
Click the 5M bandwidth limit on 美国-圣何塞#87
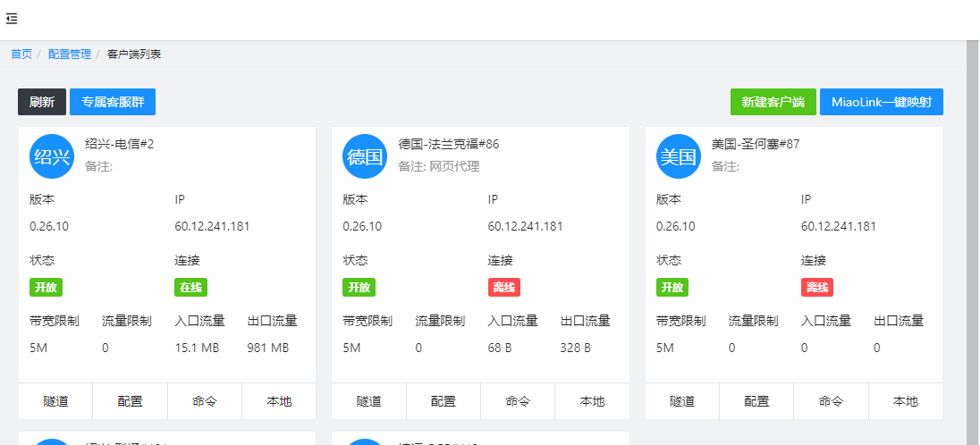665,348
